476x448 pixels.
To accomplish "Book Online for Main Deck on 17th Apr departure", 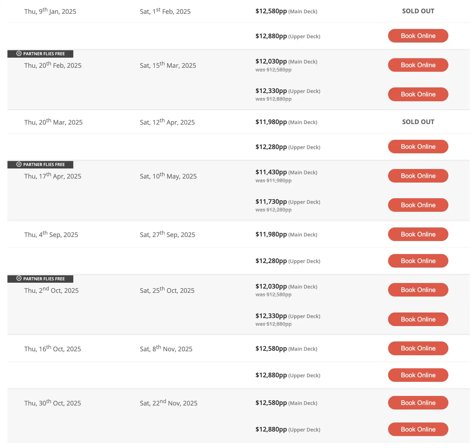I will coord(418,176).
